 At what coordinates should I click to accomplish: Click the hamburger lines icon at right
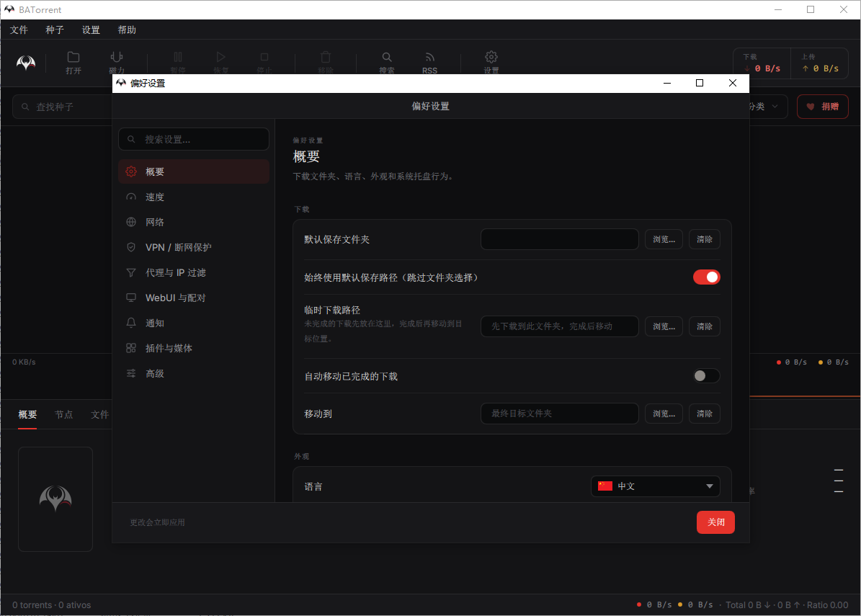click(x=839, y=481)
